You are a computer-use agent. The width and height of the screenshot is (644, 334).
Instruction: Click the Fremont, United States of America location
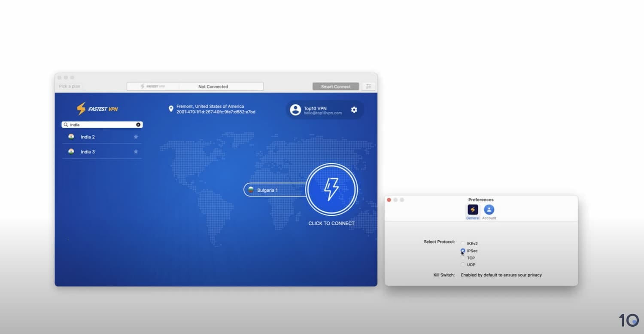(x=210, y=107)
